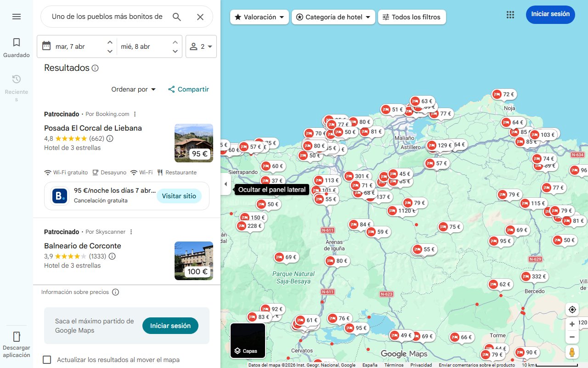
Task: Click Visitar sitio for Posada El Corcal
Action: 179,195
